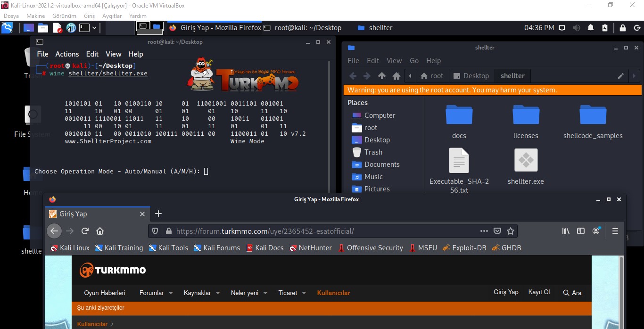Click the Firefox back button

pos(54,231)
